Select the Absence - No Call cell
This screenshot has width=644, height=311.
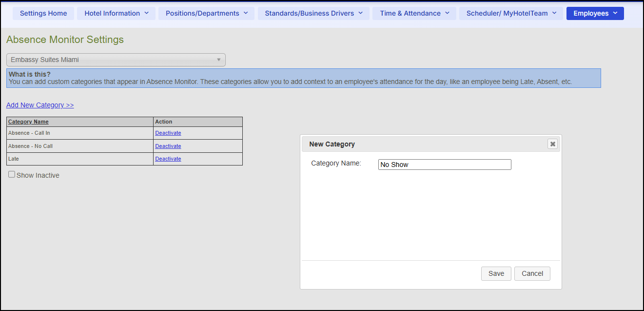[x=80, y=146]
